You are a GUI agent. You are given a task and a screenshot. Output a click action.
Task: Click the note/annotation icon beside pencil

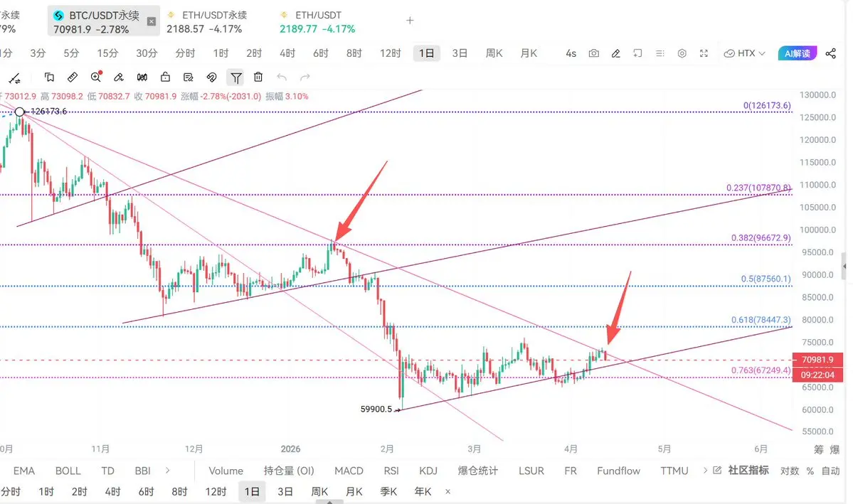click(637, 53)
